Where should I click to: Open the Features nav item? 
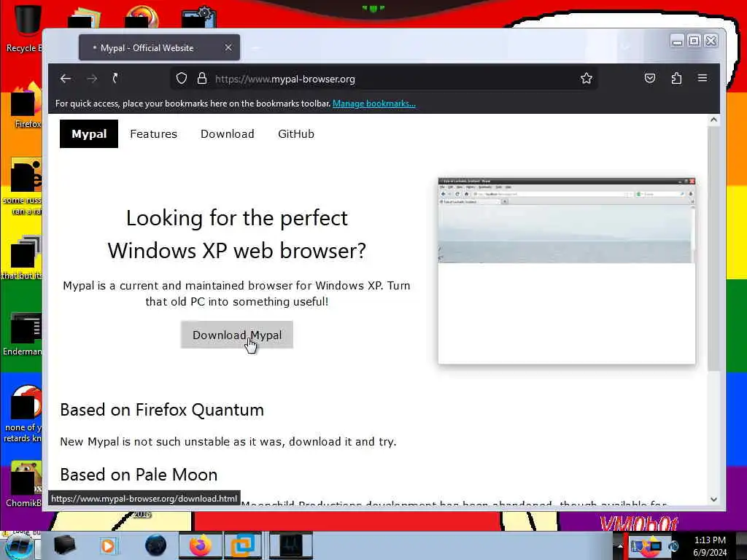pyautogui.click(x=153, y=134)
